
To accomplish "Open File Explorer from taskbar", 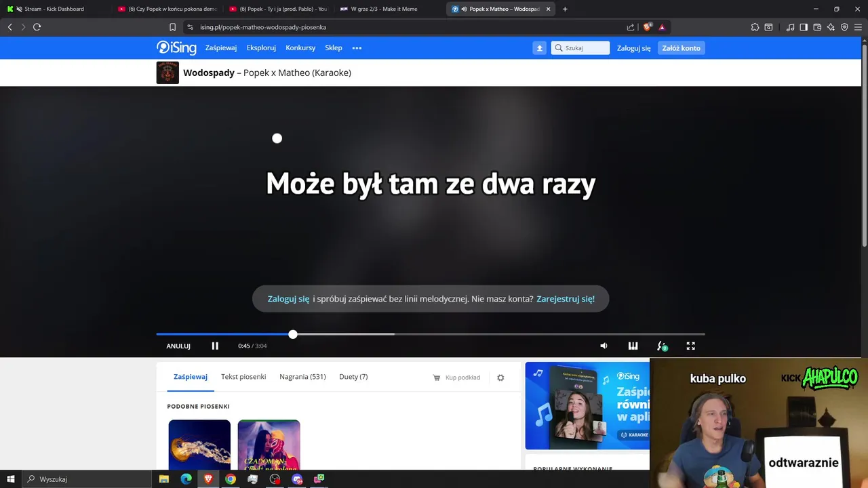I will coord(164,479).
